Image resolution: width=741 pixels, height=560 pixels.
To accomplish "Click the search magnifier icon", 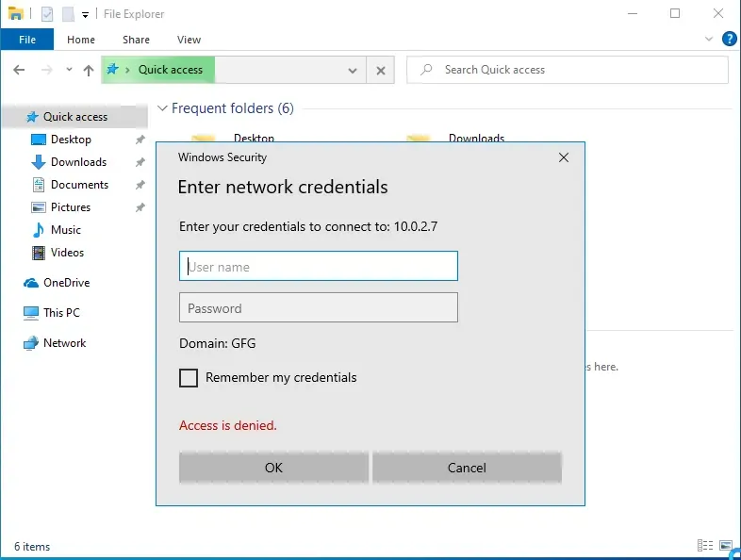I will click(x=426, y=70).
